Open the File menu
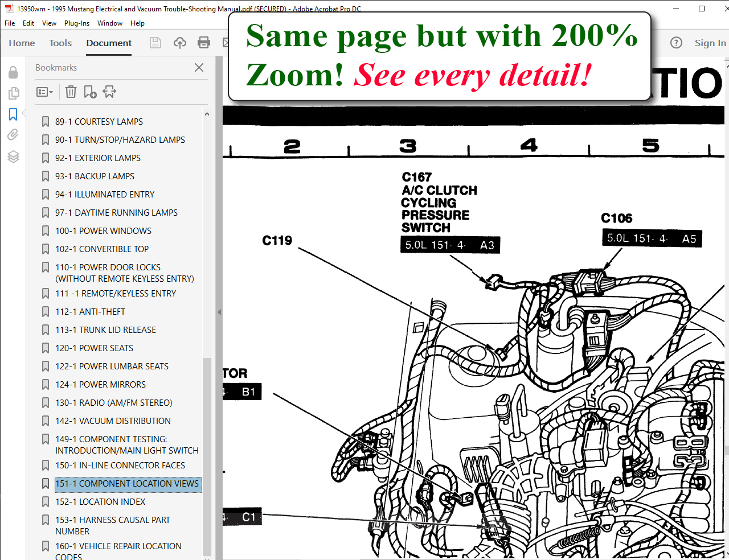The image size is (729, 560). coord(10,23)
